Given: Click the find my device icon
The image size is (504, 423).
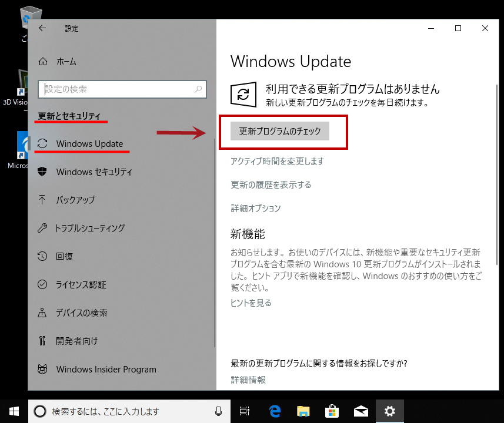Looking at the screenshot, I should coord(42,313).
